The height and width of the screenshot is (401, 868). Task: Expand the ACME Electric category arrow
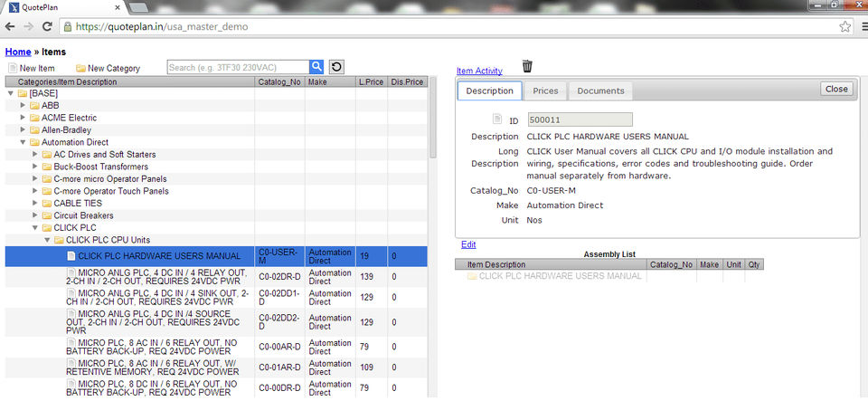pyautogui.click(x=23, y=118)
